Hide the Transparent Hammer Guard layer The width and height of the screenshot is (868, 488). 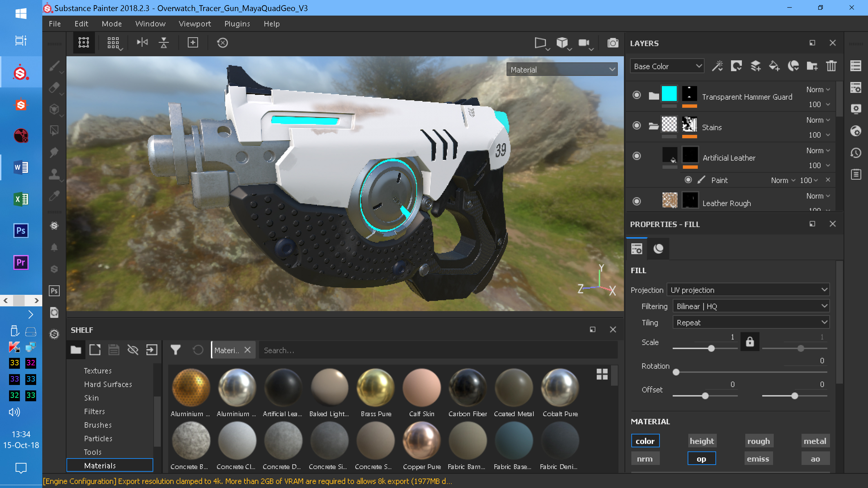[x=637, y=95]
